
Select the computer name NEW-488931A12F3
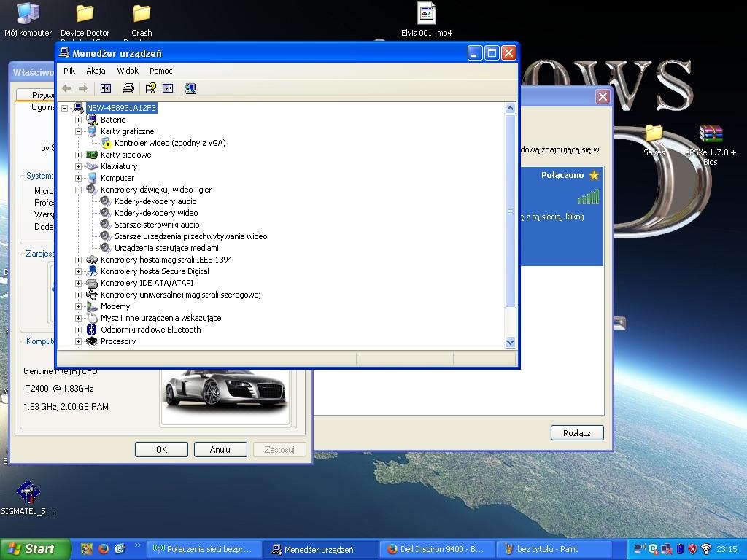pyautogui.click(x=122, y=108)
